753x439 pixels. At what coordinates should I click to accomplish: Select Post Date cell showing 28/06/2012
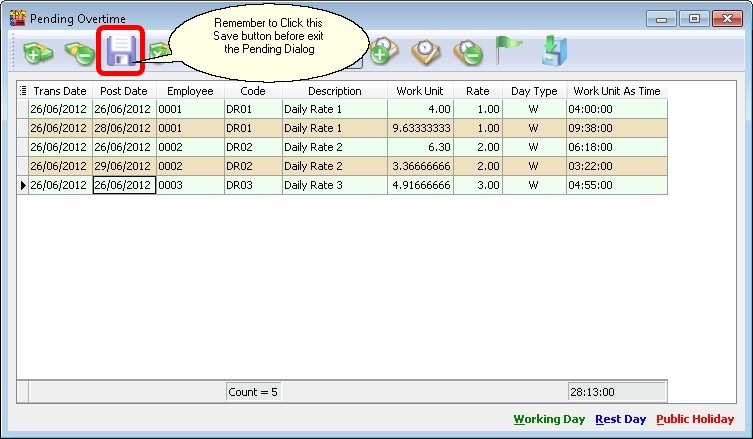124,129
